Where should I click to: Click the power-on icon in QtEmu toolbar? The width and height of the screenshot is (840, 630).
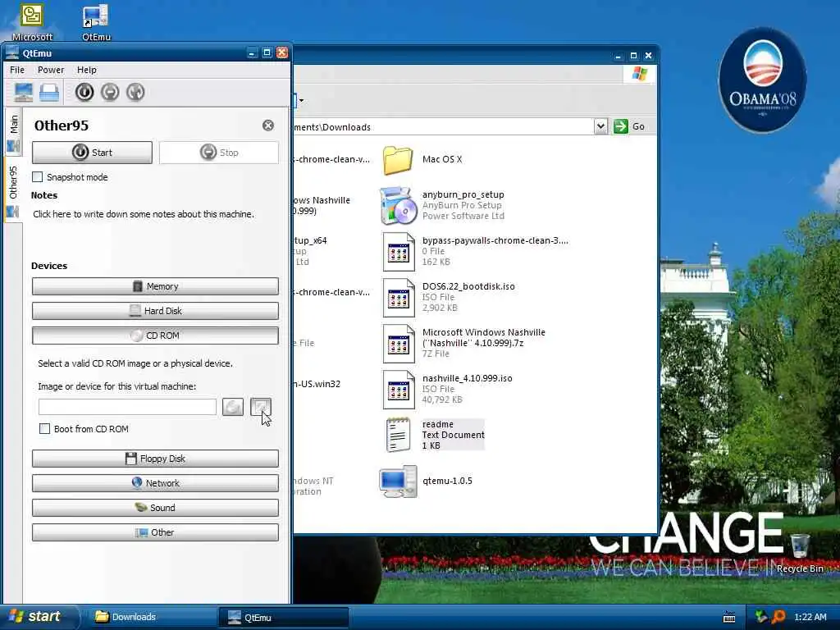(x=84, y=92)
